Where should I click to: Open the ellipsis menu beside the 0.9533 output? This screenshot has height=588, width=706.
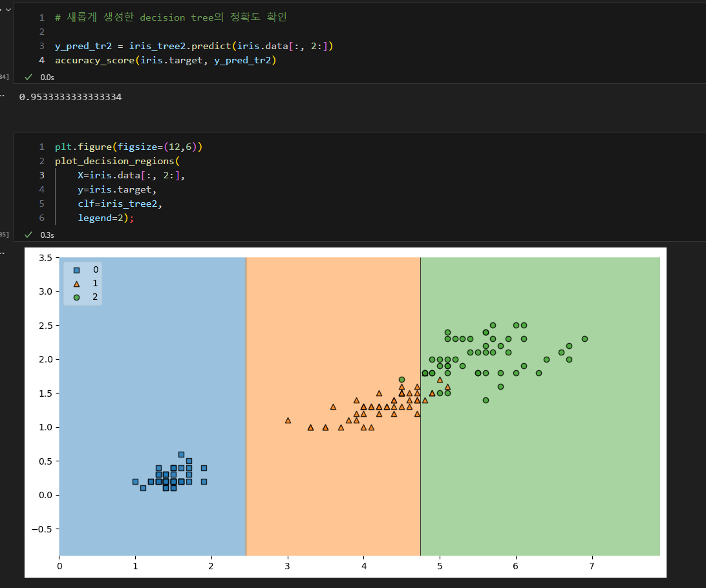tap(2, 96)
